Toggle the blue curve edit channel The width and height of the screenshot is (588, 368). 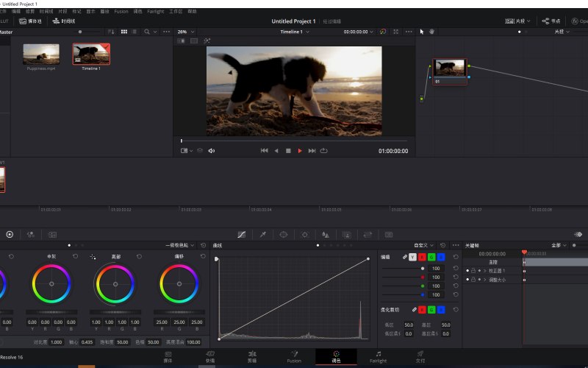pyautogui.click(x=441, y=257)
